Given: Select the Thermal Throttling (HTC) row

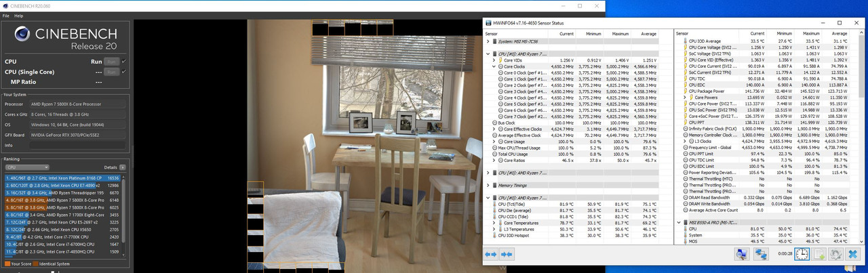Looking at the screenshot, I should tap(765, 179).
